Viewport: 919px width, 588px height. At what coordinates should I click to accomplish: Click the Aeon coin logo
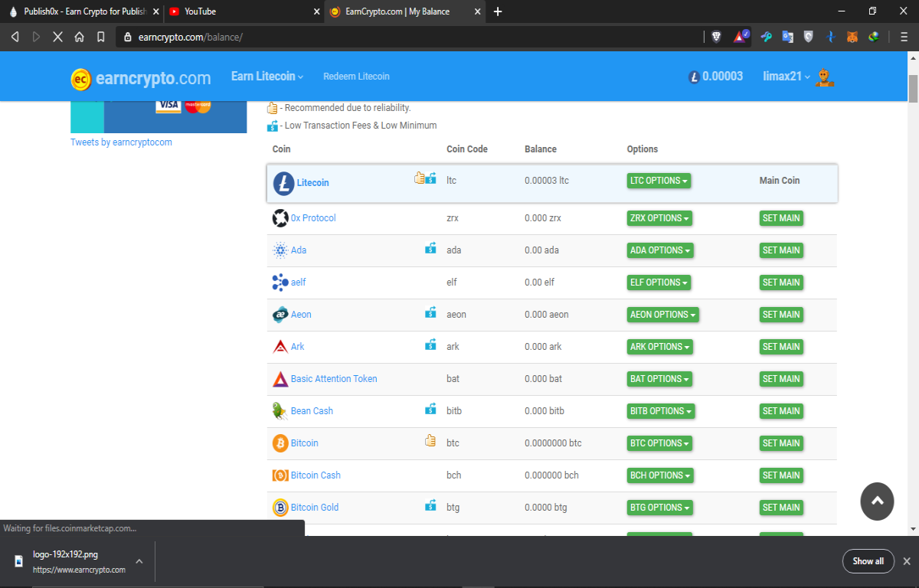[x=280, y=315]
